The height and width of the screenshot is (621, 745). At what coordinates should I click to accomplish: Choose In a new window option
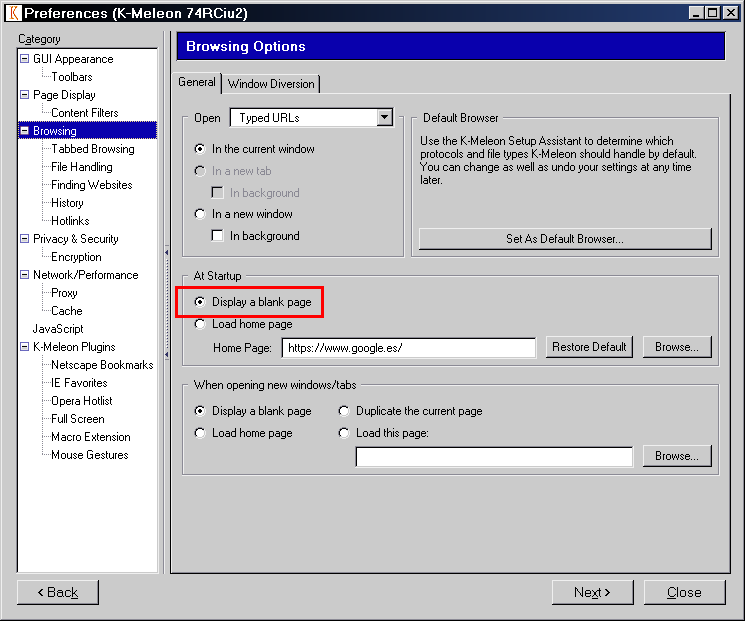(244, 214)
